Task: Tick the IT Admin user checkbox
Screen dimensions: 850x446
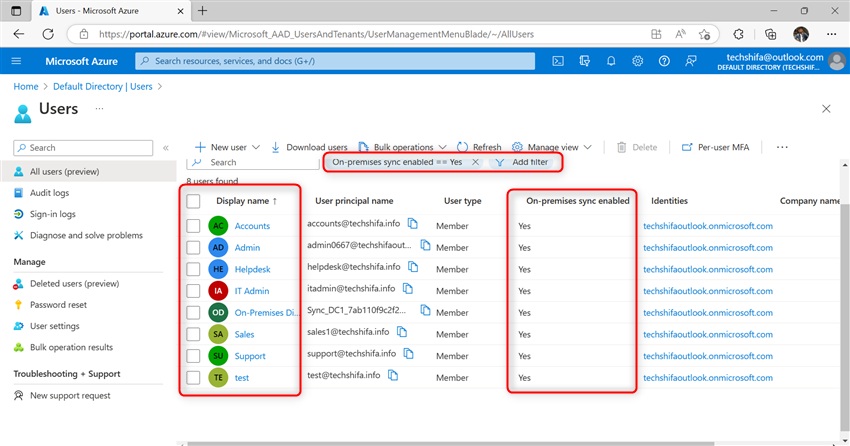Action: (x=193, y=291)
